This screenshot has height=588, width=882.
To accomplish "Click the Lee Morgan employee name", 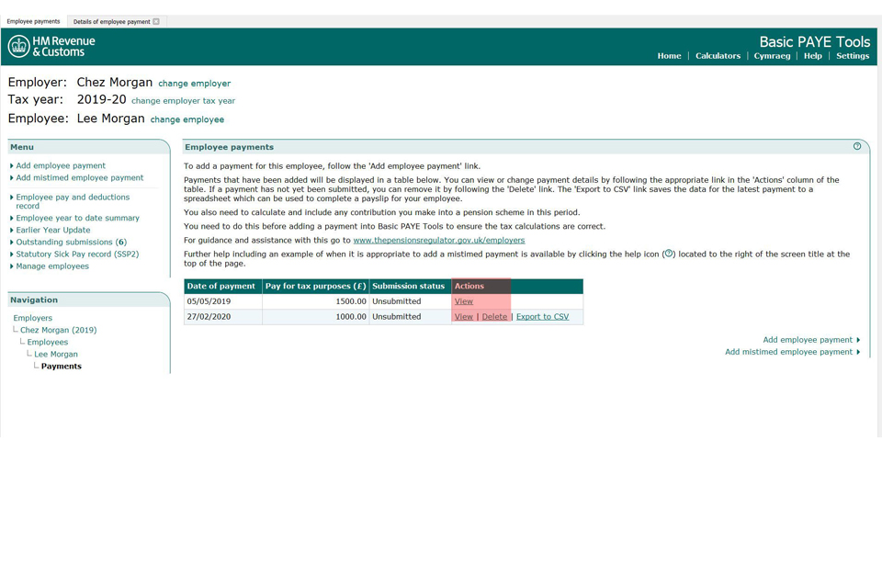I will [110, 119].
